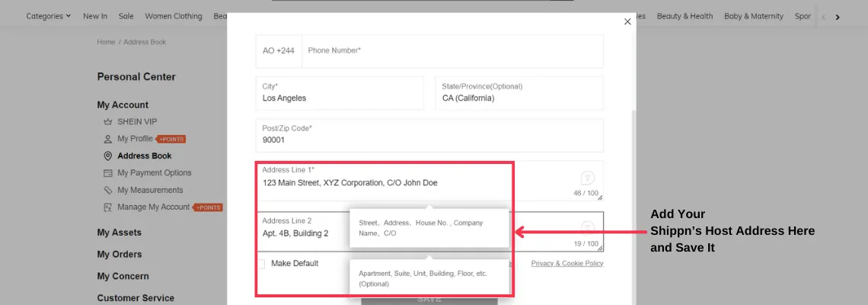This screenshot has height=305, width=868.
Task: Open the Privacy & Cookie Policy link
Action: [x=566, y=264]
